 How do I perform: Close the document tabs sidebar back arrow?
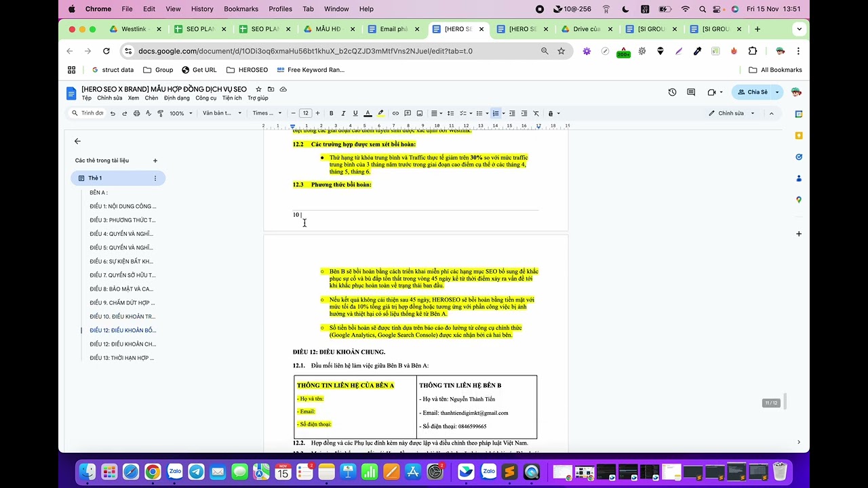[77, 141]
